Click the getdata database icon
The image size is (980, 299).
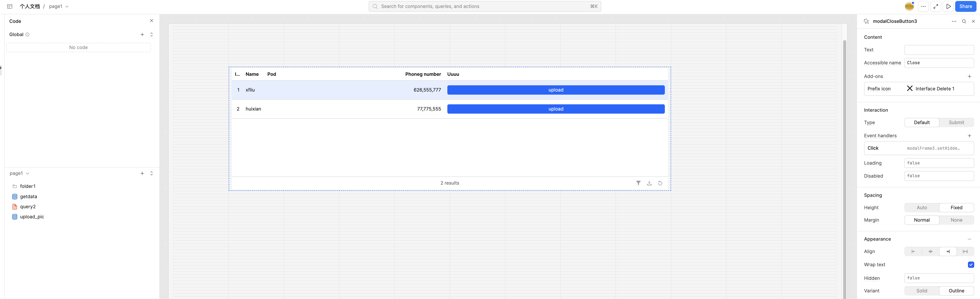tap(15, 197)
